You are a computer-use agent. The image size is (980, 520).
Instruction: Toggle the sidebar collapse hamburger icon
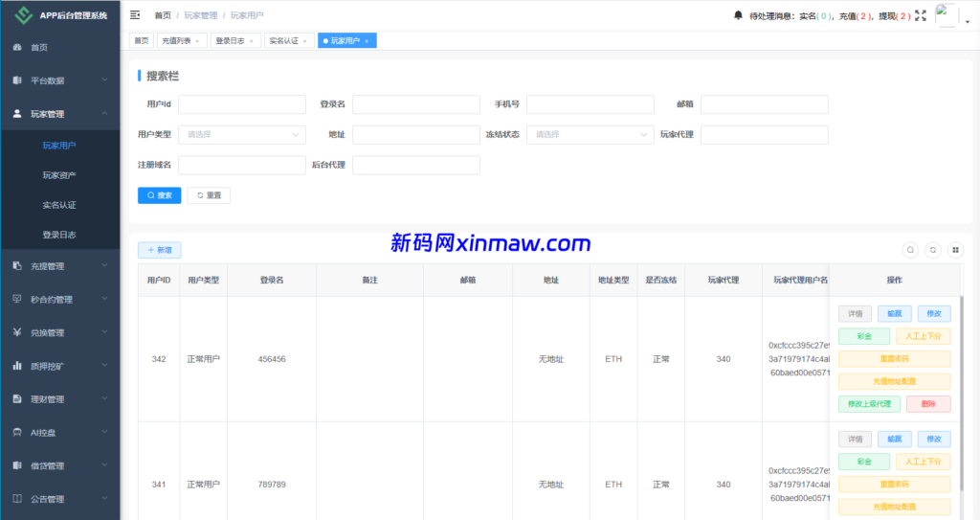134,15
